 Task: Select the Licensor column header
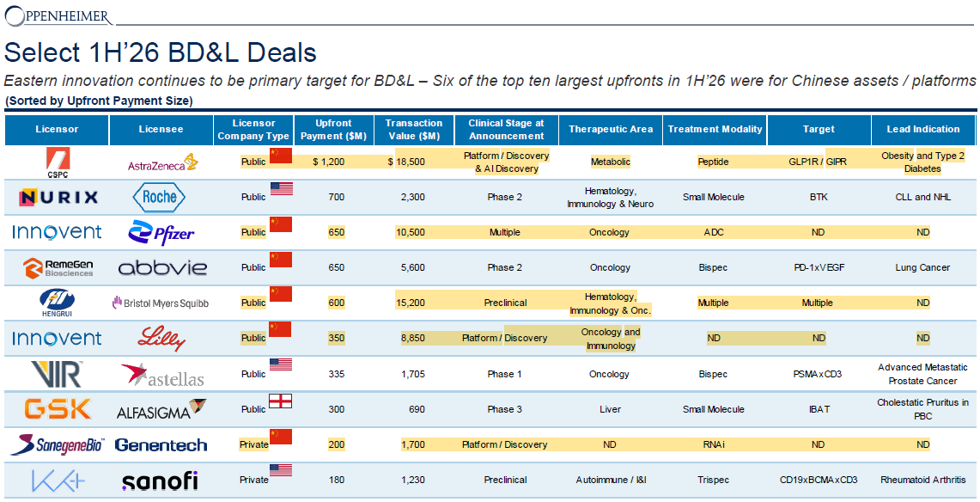pos(57,130)
